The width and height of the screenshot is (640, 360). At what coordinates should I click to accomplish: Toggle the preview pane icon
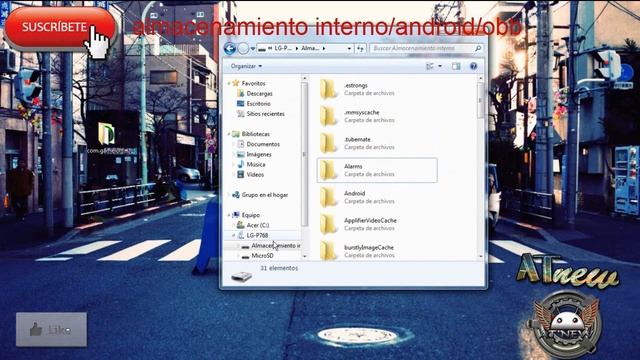[x=456, y=66]
